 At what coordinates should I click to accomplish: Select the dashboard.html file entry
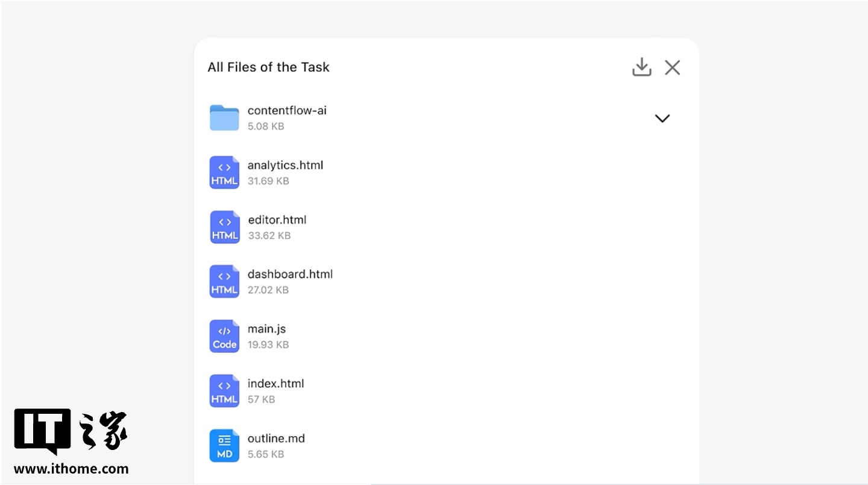(290, 274)
